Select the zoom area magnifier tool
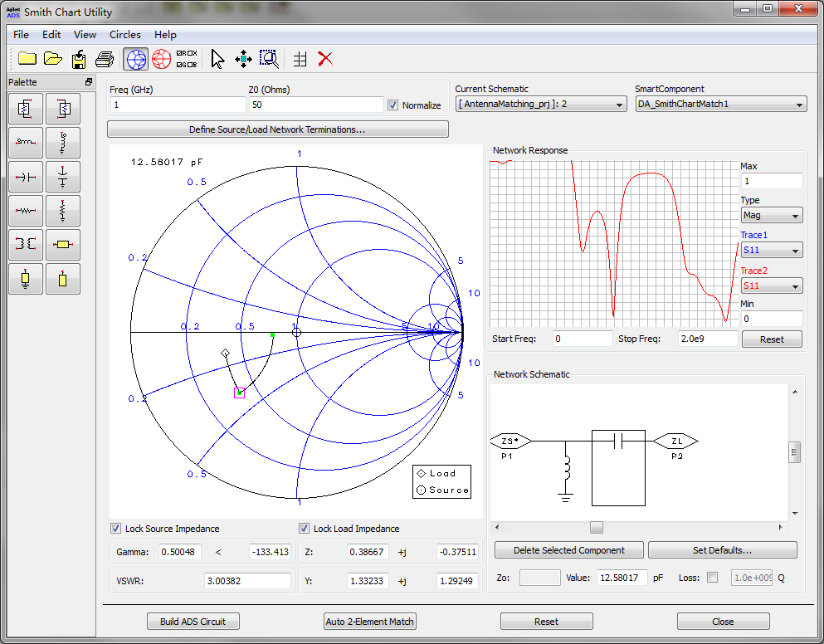 (x=269, y=59)
